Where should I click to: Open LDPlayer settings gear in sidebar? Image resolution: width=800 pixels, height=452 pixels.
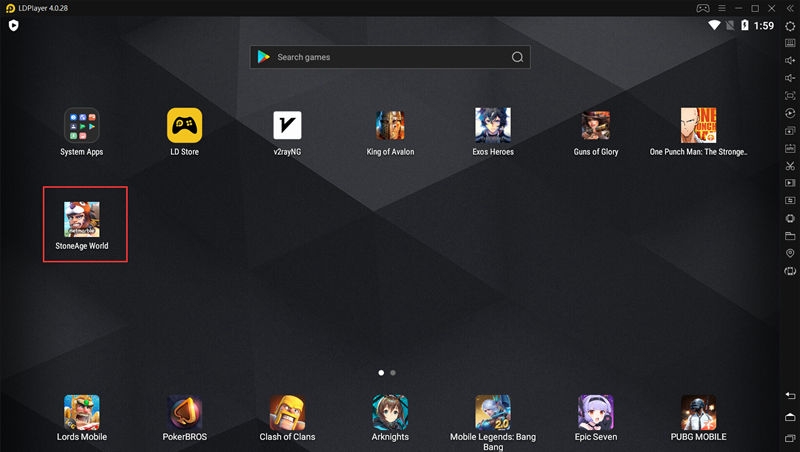tap(790, 26)
